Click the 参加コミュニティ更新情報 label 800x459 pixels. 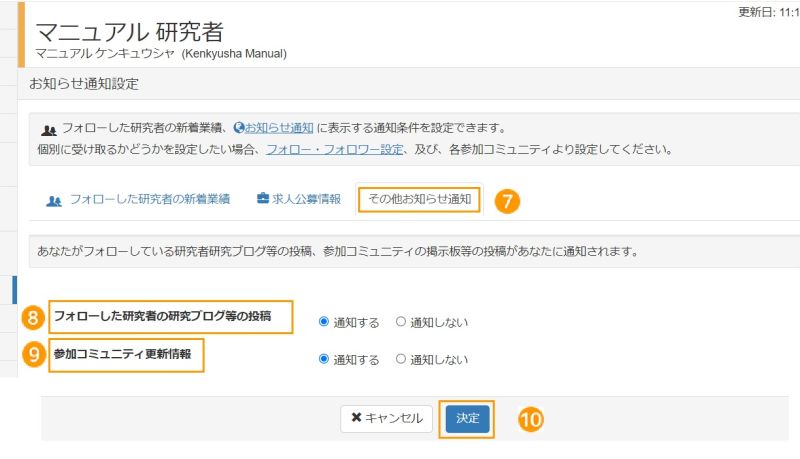click(x=122, y=354)
